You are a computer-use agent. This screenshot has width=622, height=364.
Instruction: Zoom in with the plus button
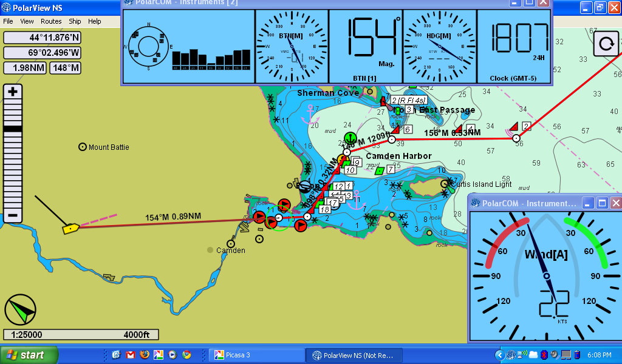[12, 92]
